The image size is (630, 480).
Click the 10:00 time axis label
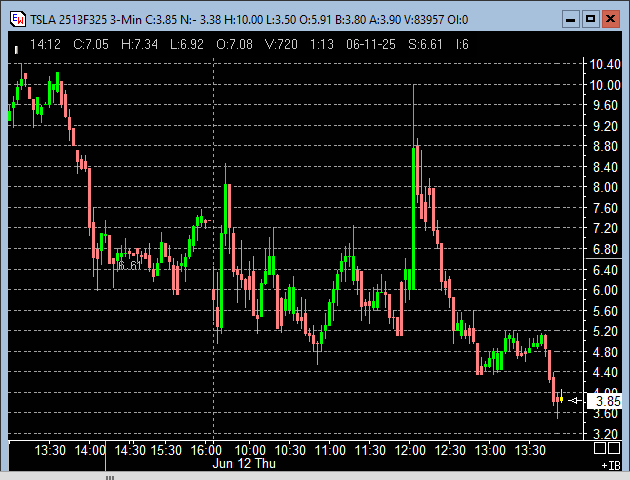[250, 450]
